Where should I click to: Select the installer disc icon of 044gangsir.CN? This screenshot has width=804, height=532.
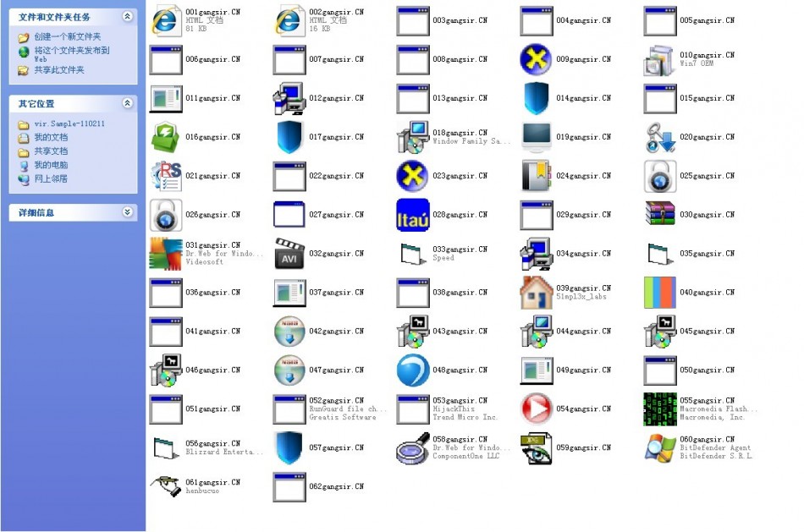pyautogui.click(x=537, y=332)
